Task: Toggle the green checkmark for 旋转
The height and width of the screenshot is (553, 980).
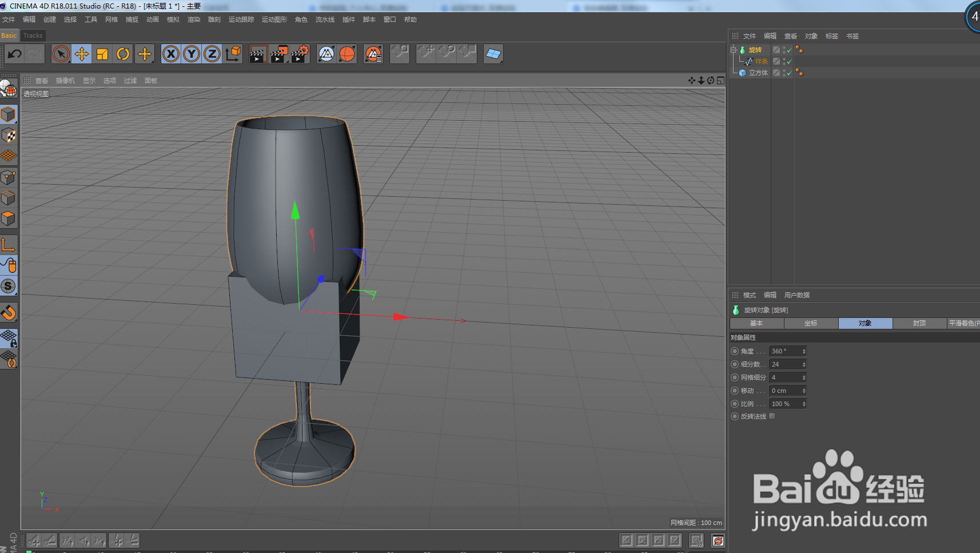Action: pyautogui.click(x=790, y=50)
